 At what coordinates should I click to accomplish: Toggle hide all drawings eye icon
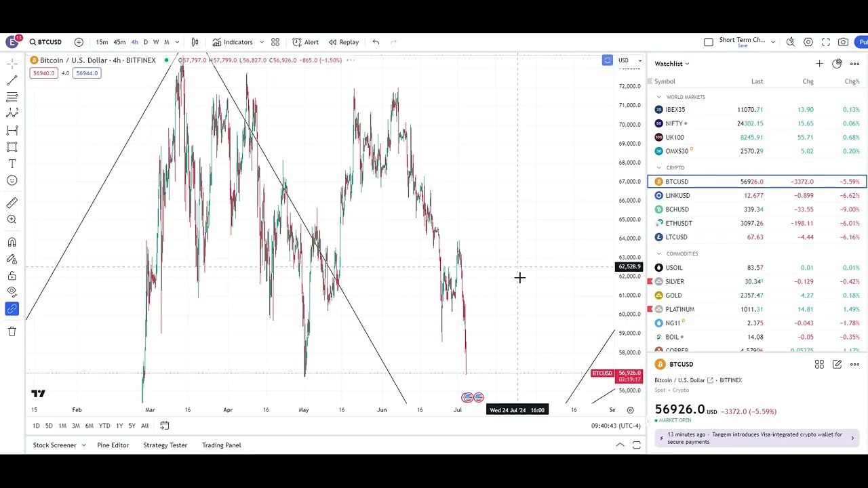coord(12,292)
